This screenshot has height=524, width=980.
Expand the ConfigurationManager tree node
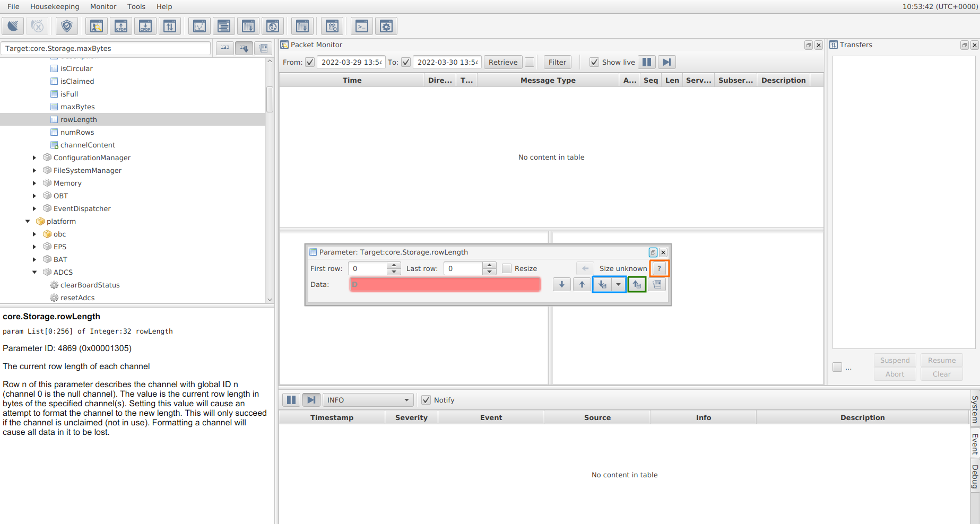34,158
